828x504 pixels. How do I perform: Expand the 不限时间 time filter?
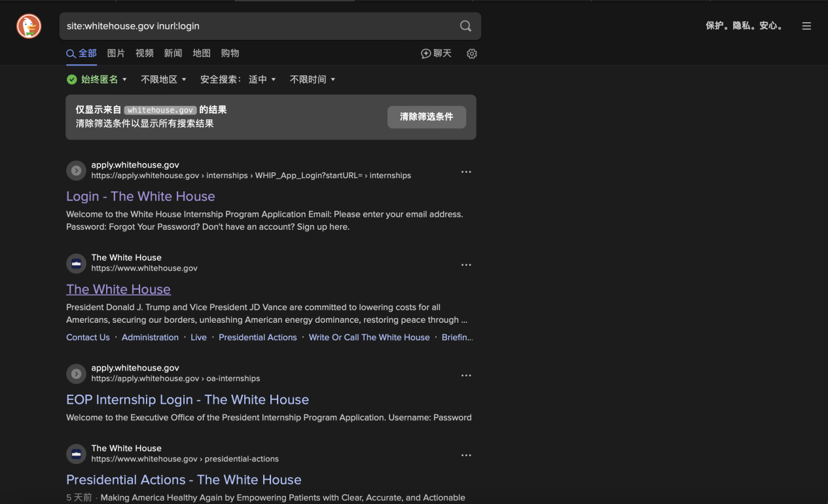point(312,80)
